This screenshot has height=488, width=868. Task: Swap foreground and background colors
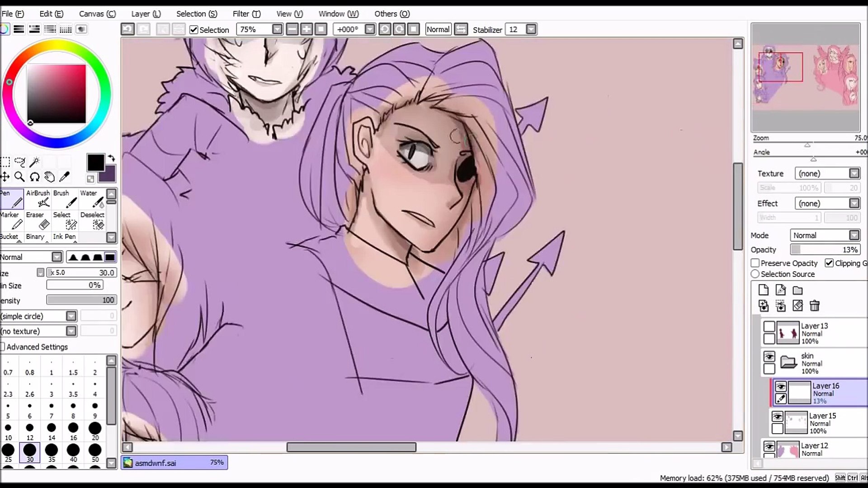coord(112,159)
